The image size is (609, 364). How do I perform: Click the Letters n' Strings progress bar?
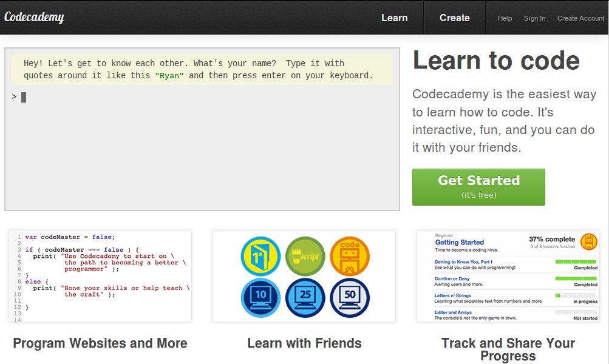coord(576,295)
